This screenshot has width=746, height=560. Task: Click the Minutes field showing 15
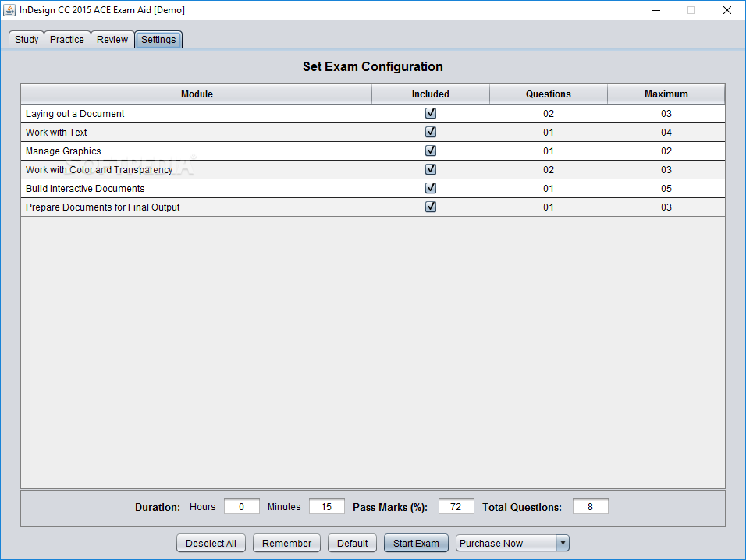[326, 507]
